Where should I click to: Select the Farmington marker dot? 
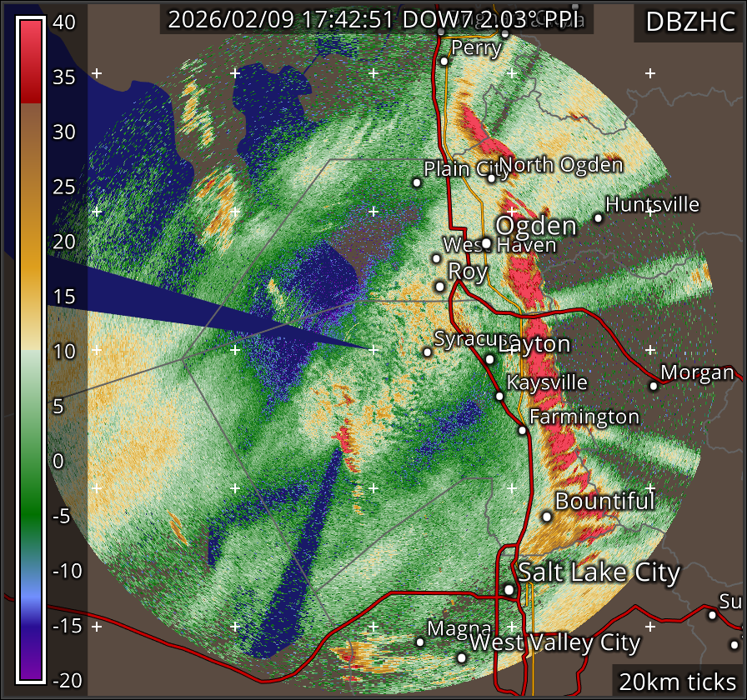[522, 430]
